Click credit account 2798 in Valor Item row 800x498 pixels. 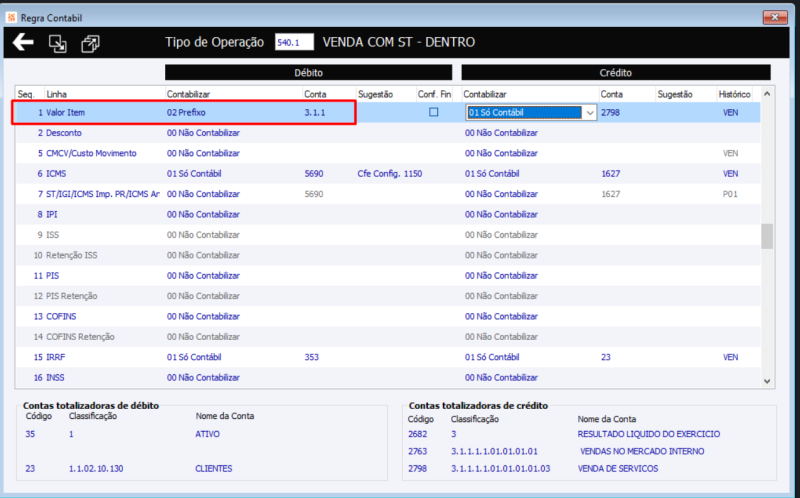click(x=610, y=113)
